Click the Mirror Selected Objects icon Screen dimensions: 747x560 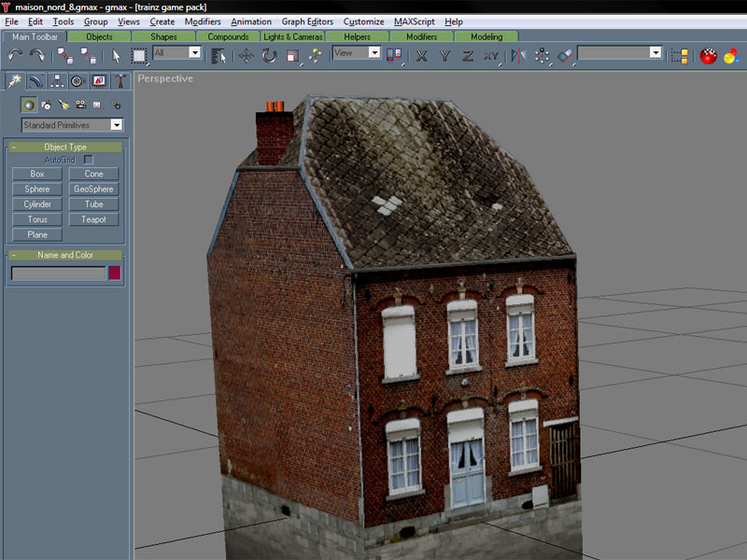pos(519,56)
